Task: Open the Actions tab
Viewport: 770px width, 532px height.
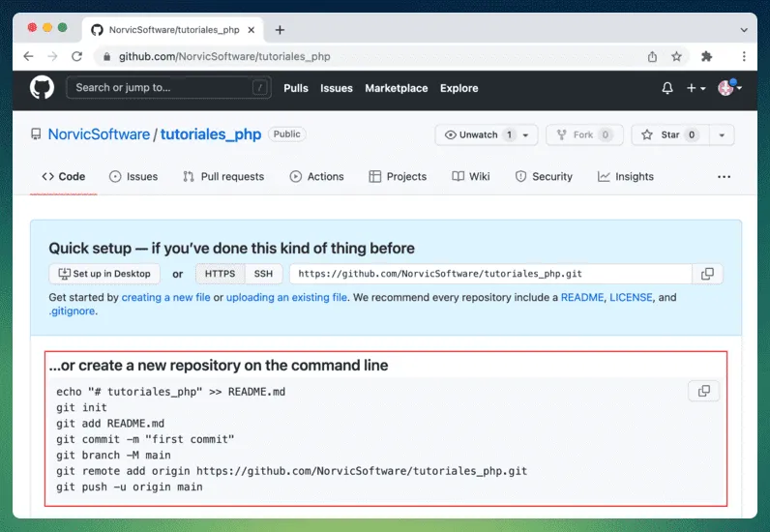Action: (x=316, y=176)
